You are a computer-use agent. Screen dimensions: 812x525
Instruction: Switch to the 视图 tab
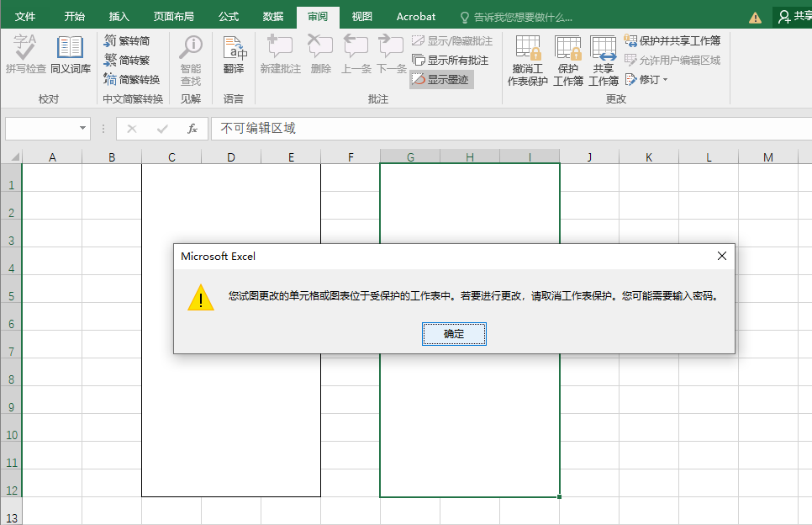361,16
